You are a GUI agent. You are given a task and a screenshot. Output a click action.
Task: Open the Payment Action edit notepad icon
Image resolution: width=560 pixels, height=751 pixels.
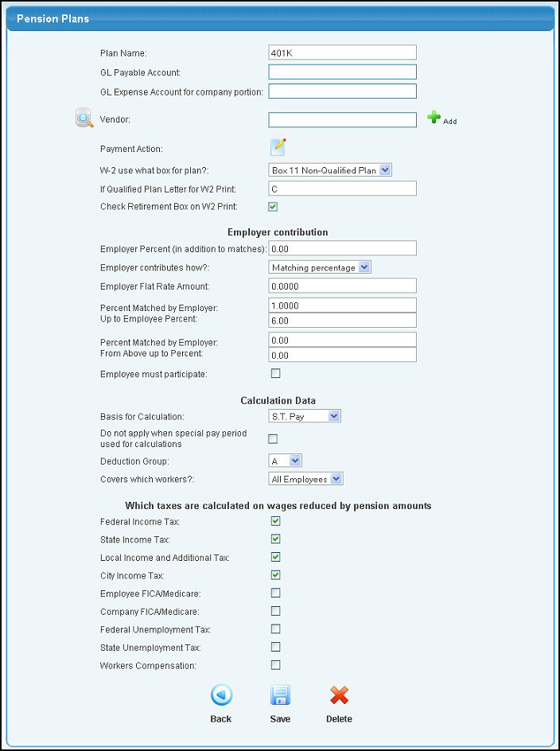point(278,147)
